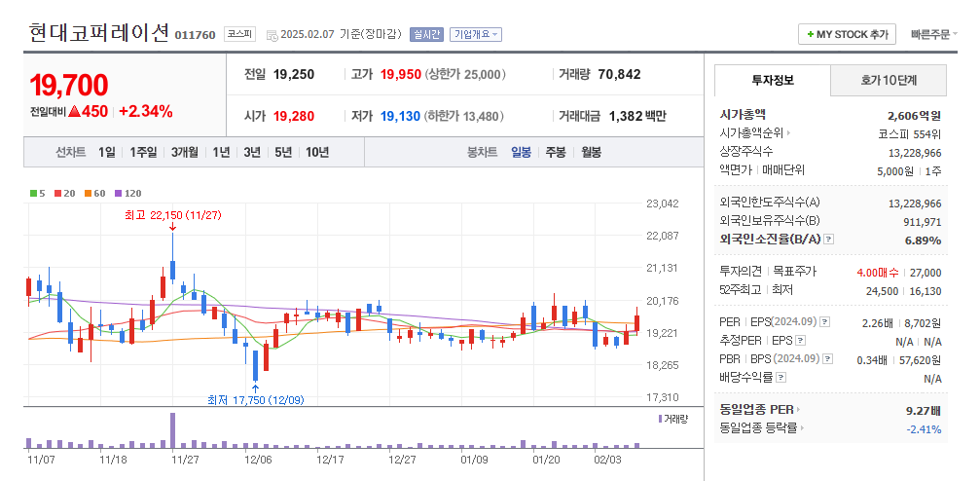The width and height of the screenshot is (980, 481).
Task: Click the 52주최고 value 24,500
Action: coord(883,291)
